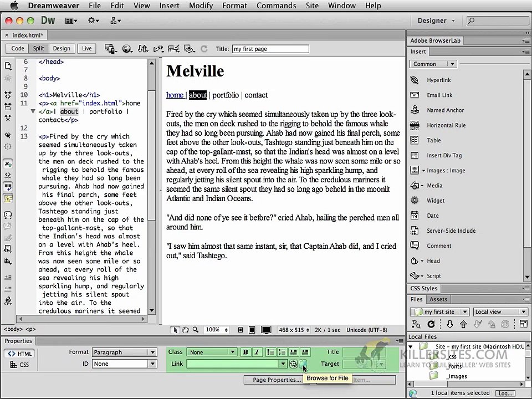The width and height of the screenshot is (532, 399).
Task: Select the index.html document tab
Action: pos(28,35)
